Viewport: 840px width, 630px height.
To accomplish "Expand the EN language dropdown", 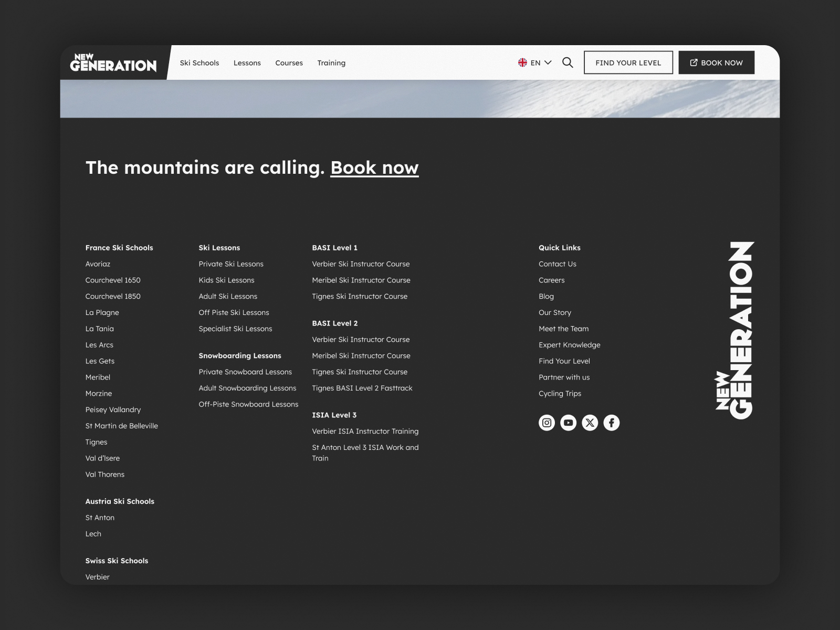I will click(x=541, y=62).
